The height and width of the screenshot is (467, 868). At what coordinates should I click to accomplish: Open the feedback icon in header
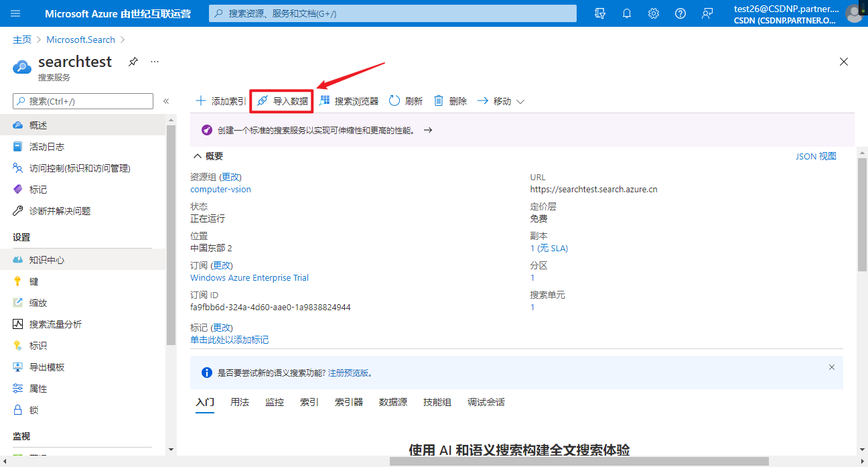coord(707,13)
